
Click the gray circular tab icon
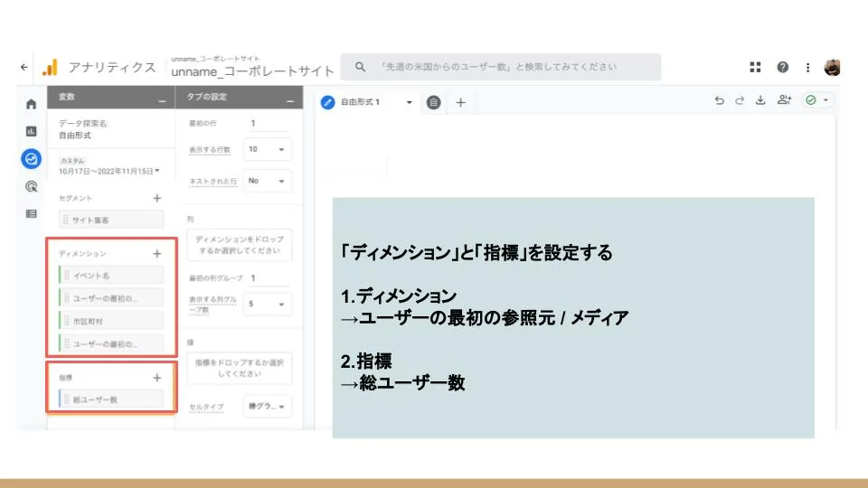click(x=433, y=102)
